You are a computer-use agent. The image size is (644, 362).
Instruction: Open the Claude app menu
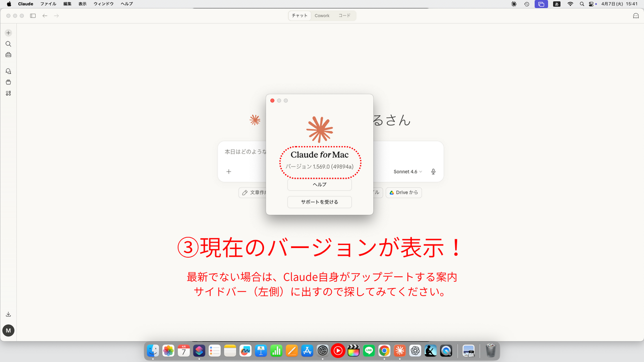point(25,4)
